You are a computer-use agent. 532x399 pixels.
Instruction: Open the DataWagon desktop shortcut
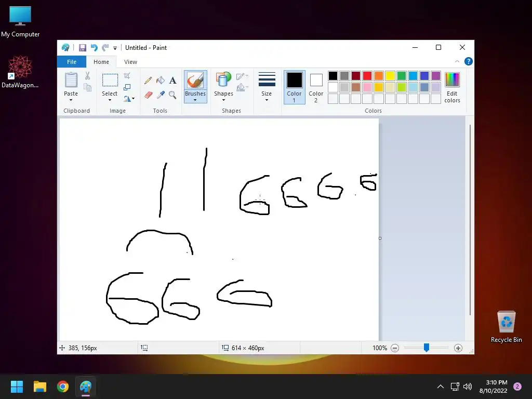point(20,72)
